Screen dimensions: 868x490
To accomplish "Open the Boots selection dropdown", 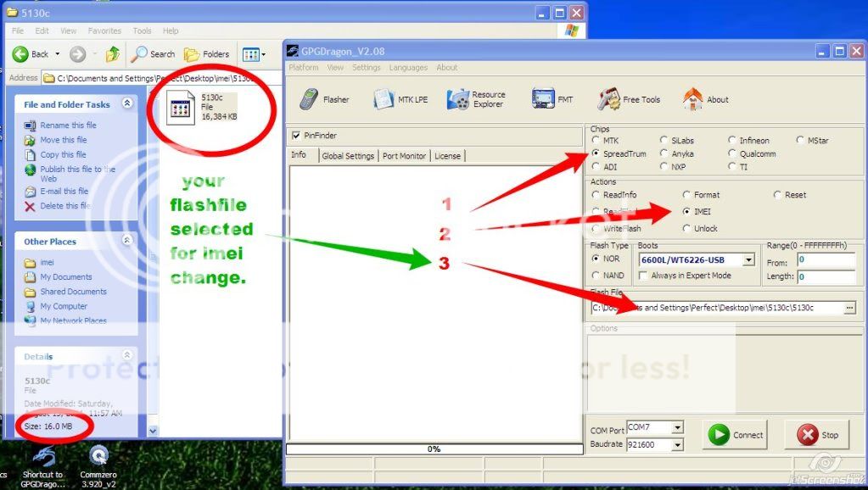I will pyautogui.click(x=748, y=259).
